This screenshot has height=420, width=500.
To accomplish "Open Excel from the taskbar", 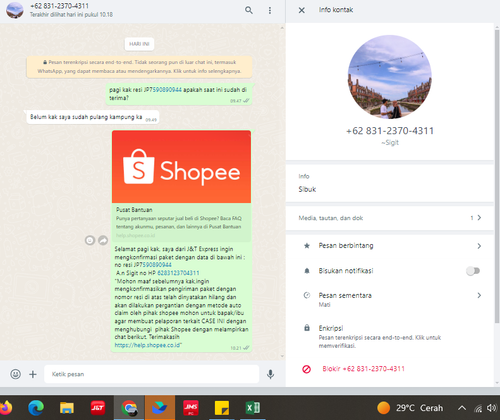I will coord(253,408).
